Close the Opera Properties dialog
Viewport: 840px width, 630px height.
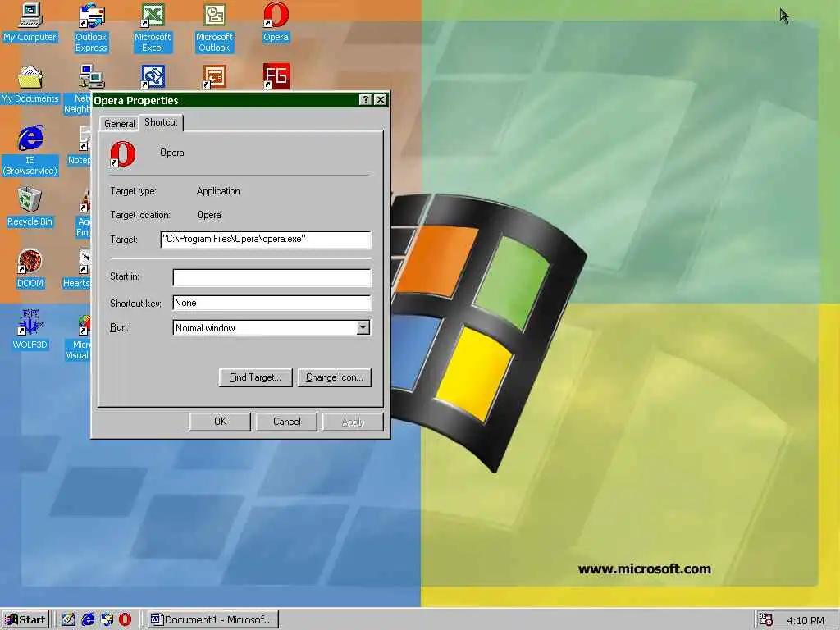pos(381,99)
